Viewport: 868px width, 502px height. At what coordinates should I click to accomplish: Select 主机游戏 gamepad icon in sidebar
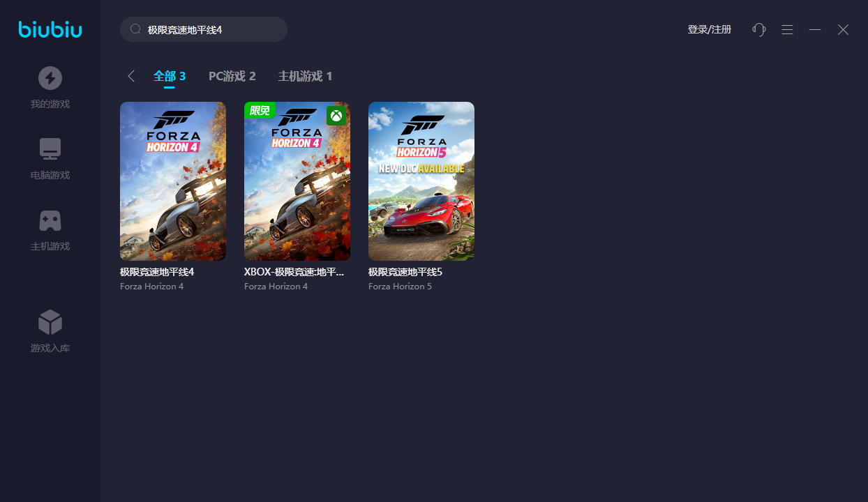50,220
